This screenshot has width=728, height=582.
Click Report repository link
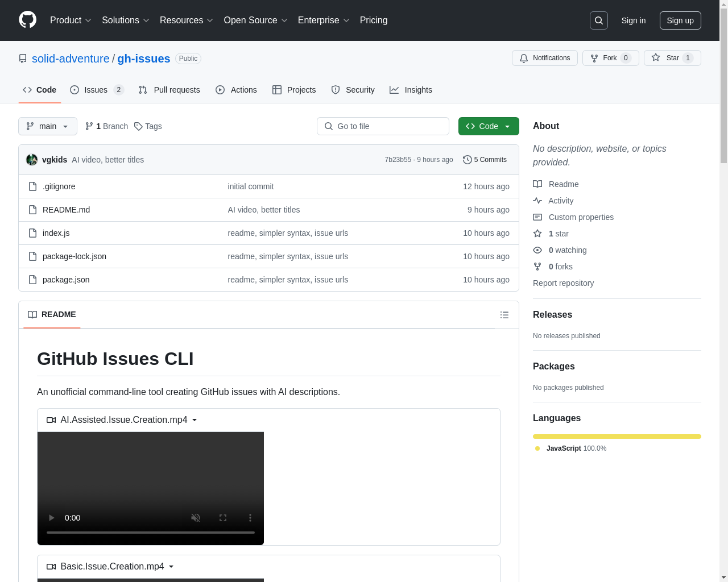(x=563, y=283)
